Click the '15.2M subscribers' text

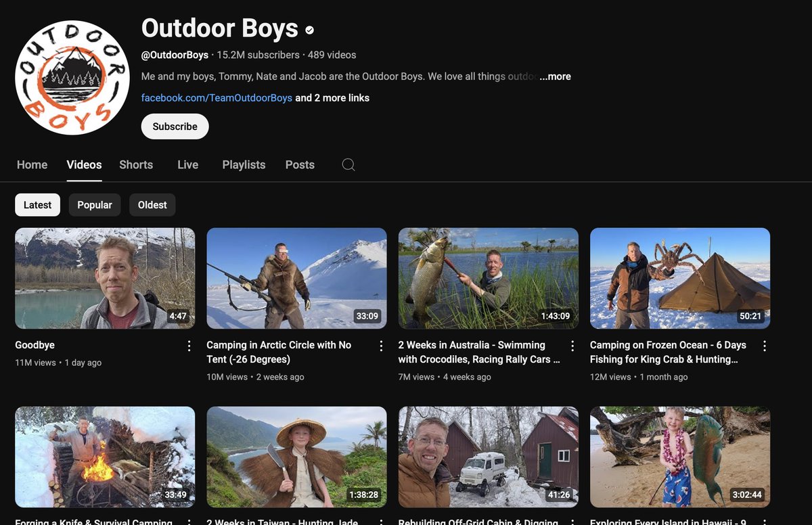click(258, 55)
